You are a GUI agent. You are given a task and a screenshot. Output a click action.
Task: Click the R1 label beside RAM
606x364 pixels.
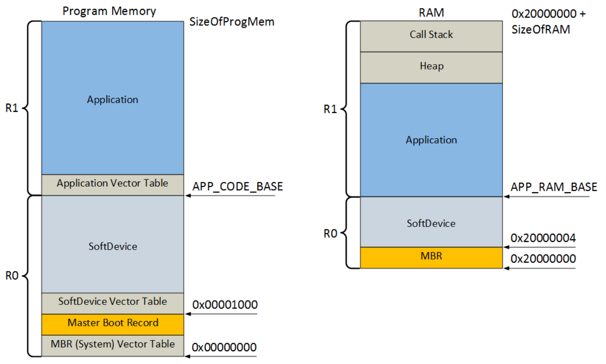(330, 110)
